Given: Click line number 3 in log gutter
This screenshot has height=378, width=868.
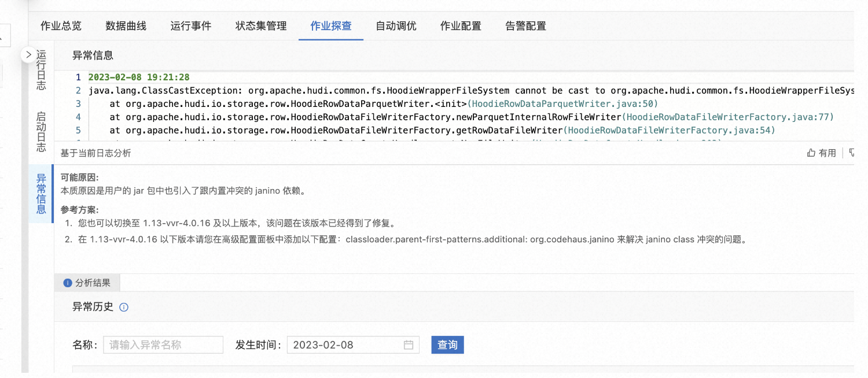Looking at the screenshot, I should coord(79,104).
